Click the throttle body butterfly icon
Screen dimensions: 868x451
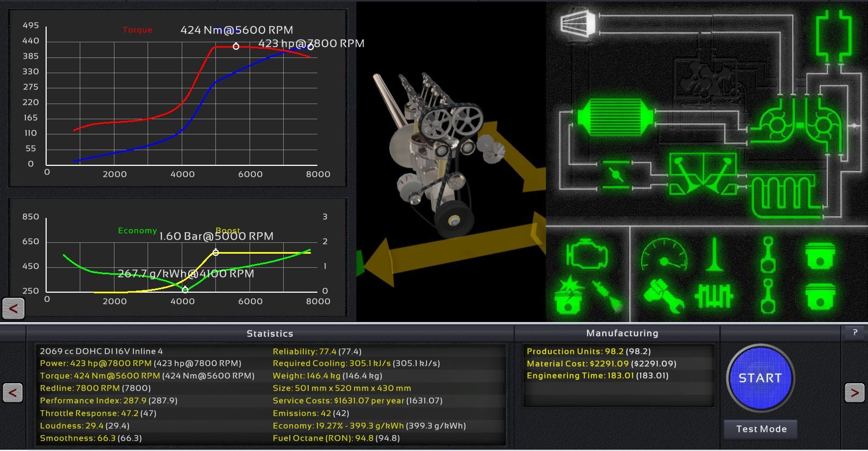pos(615,174)
